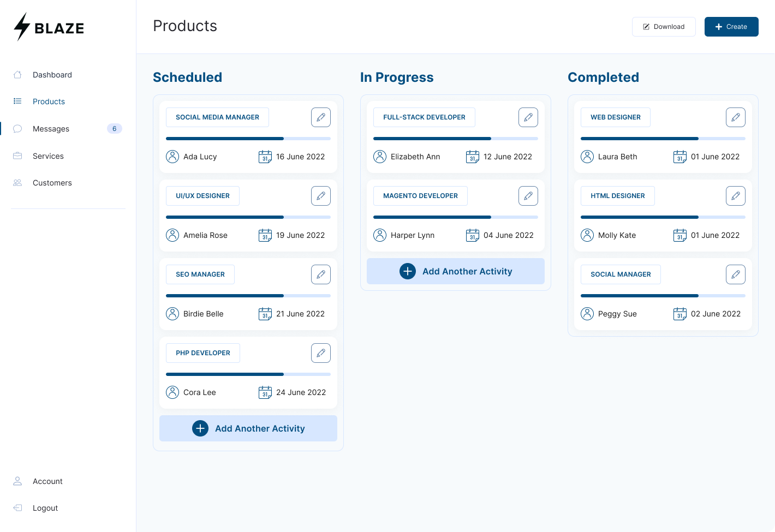Open the edit icon on the Full-Stack Developer card
Image resolution: width=775 pixels, height=532 pixels.
(x=528, y=117)
